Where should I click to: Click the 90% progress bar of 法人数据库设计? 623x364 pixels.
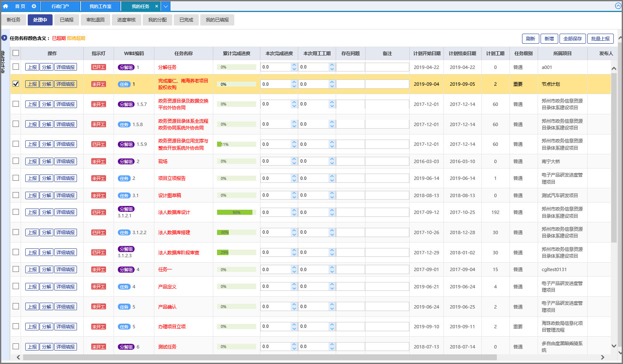pos(236,212)
